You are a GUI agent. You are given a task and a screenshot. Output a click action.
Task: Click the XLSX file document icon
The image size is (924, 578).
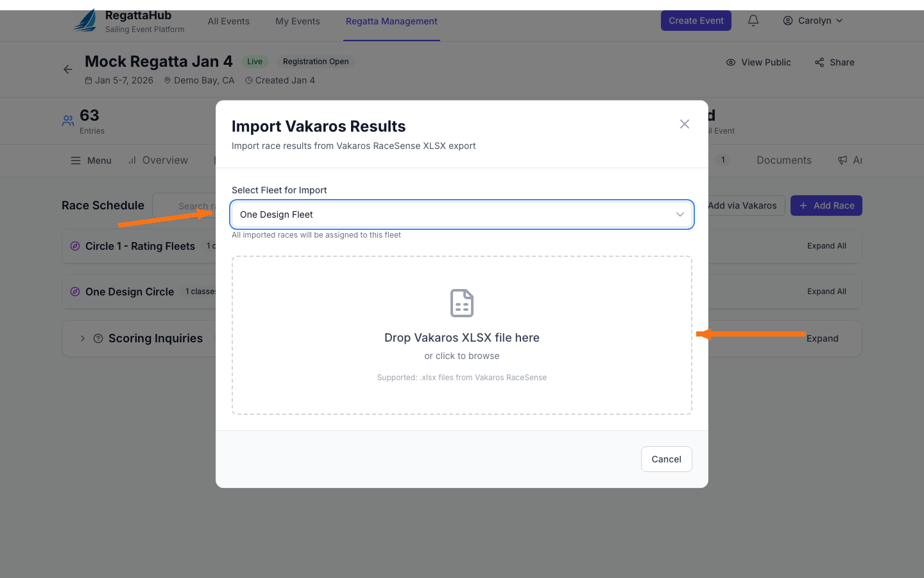(462, 303)
